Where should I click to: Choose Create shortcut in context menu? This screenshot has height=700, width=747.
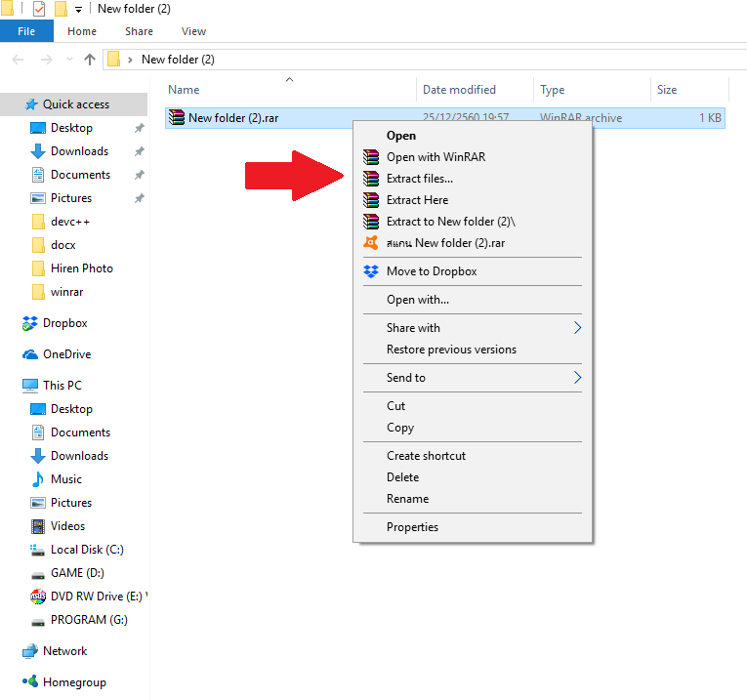[x=473, y=456]
